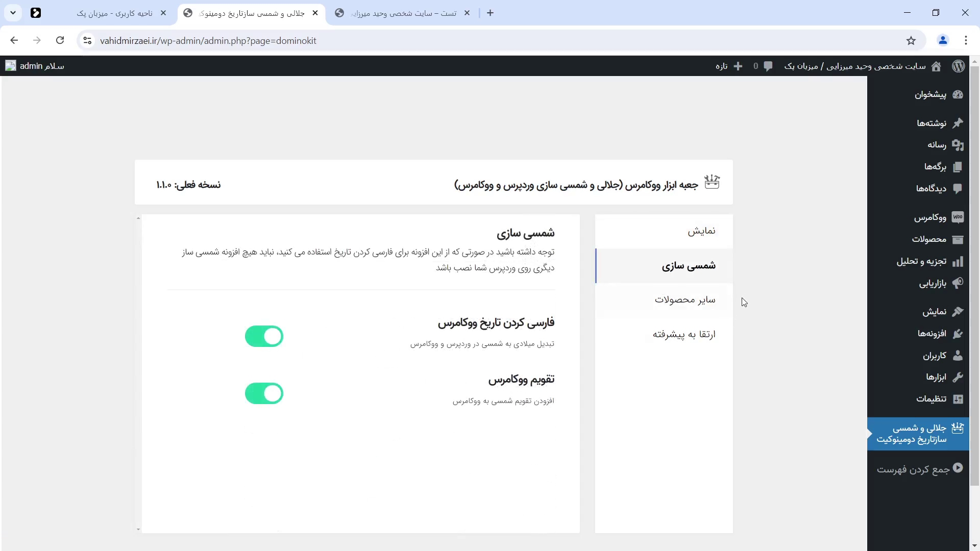Click the نسخه فعلی: ۱.۱.۰ version text
The width and height of the screenshot is (980, 551).
click(x=188, y=185)
